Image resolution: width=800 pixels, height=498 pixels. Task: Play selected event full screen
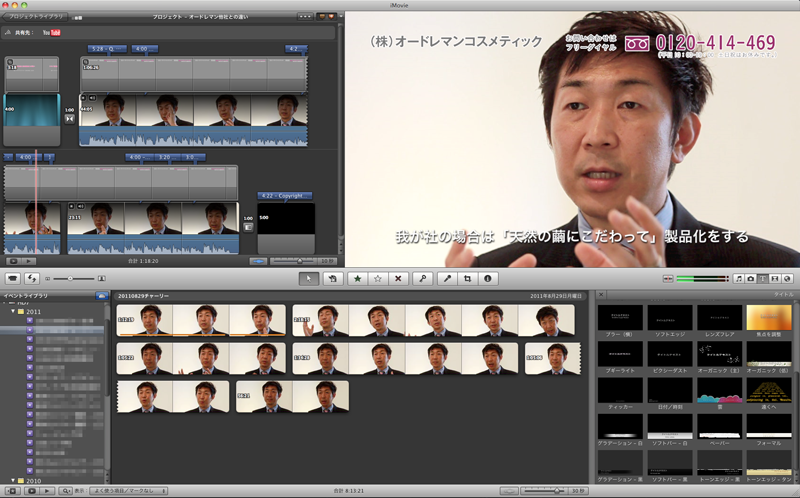coord(32,491)
